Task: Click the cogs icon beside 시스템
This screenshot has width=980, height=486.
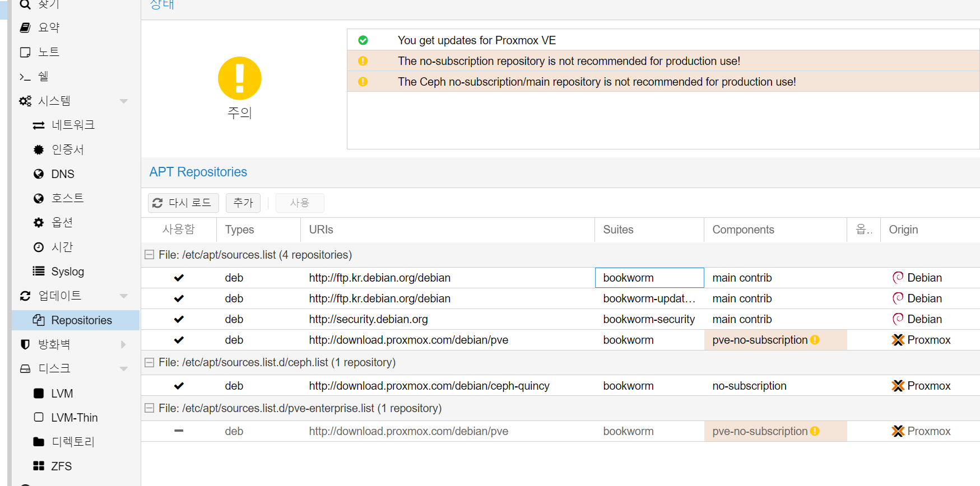Action: pyautogui.click(x=25, y=101)
